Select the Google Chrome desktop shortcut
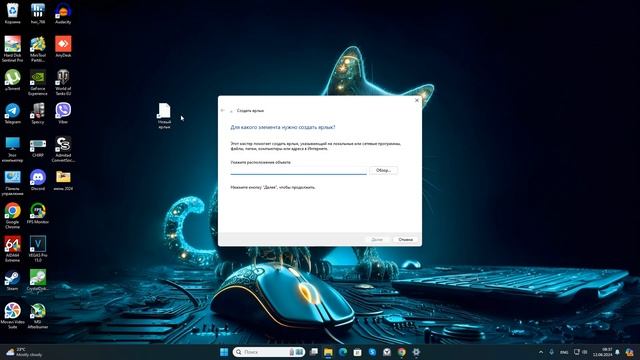The height and width of the screenshot is (360, 640). click(13, 216)
